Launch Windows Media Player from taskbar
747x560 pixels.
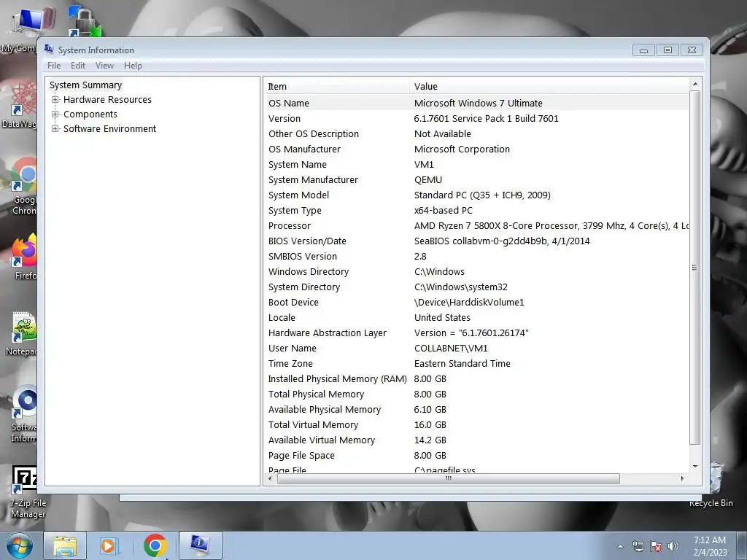(109, 545)
